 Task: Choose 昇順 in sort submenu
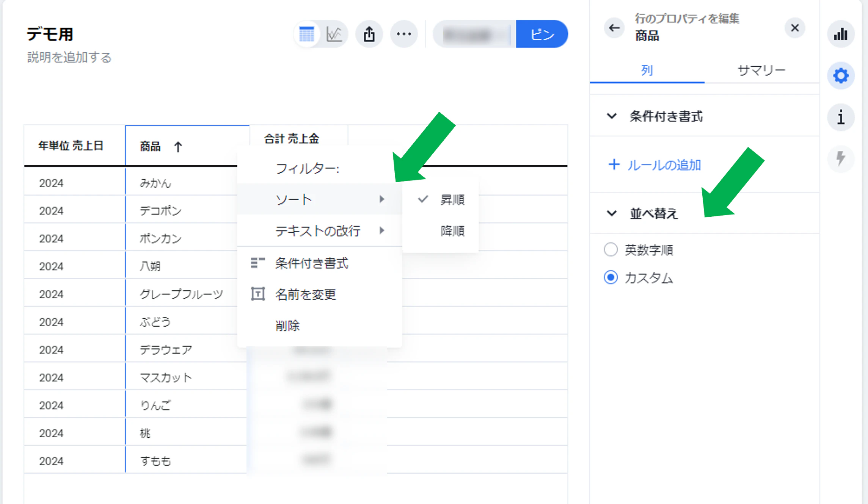click(441, 199)
